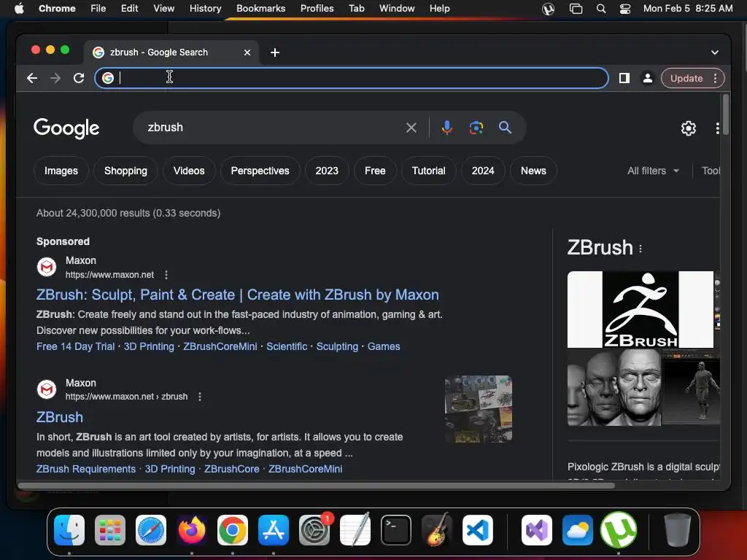
Task: Reload the page with the refresh icon
Action: [x=79, y=78]
